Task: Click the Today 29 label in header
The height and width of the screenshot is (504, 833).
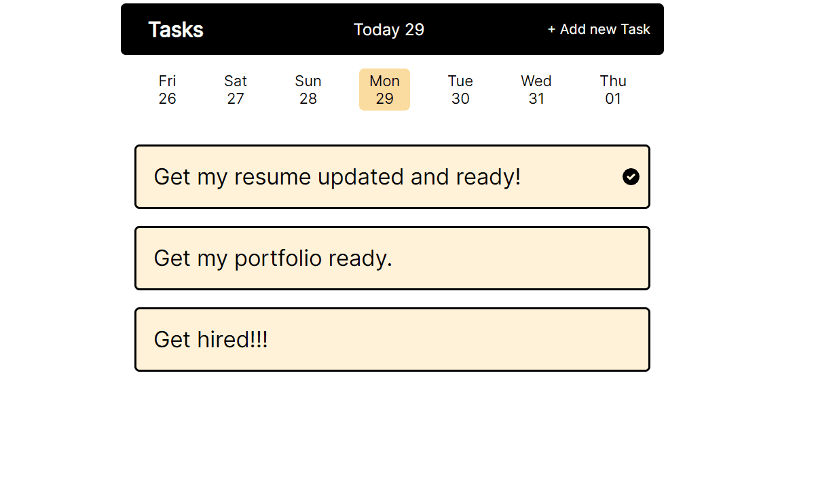Action: tap(389, 30)
